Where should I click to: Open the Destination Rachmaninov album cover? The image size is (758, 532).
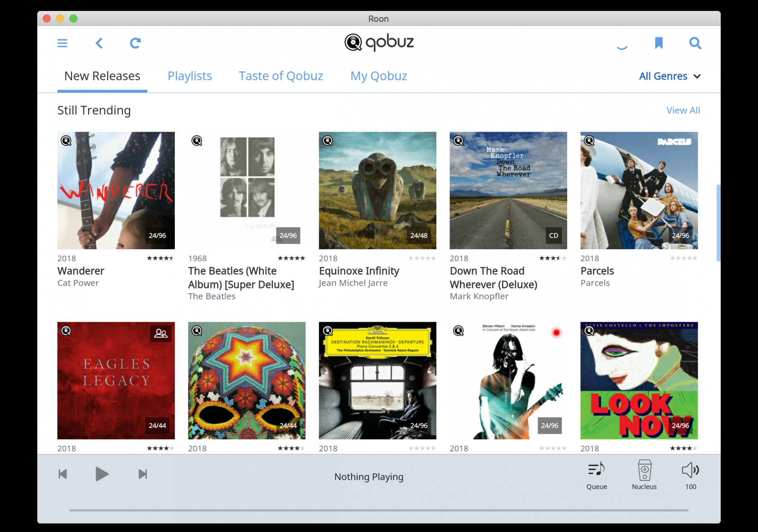[378, 380]
